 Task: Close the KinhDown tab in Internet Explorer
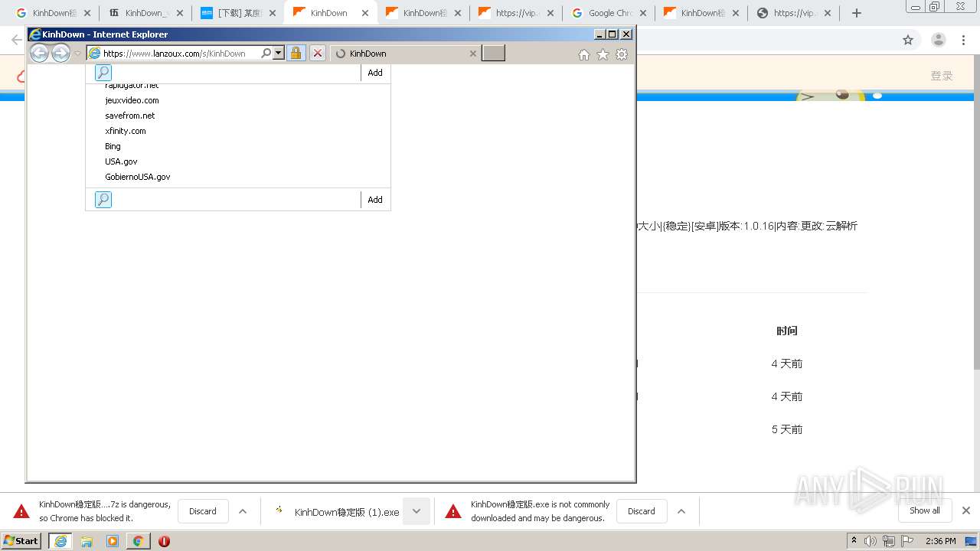472,54
